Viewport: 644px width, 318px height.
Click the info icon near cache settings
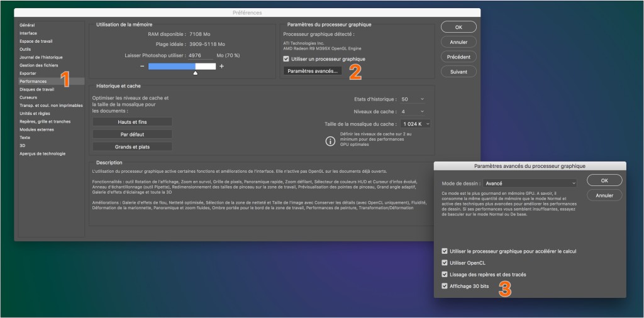pyautogui.click(x=330, y=141)
